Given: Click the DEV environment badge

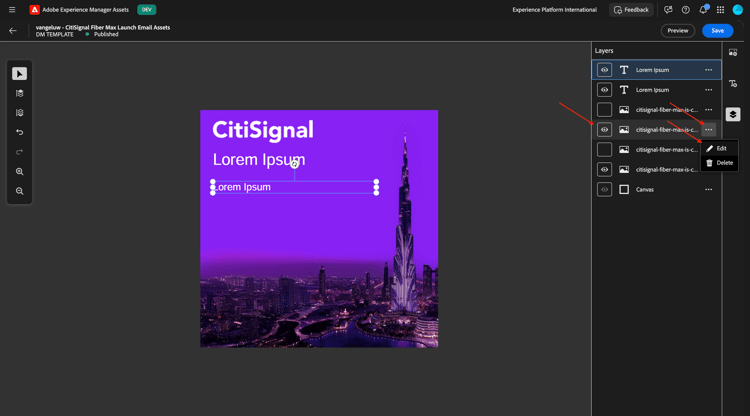Looking at the screenshot, I should [x=146, y=10].
